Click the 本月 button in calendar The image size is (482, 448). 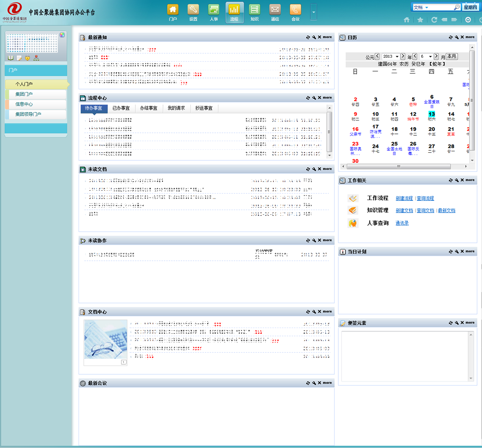tap(452, 56)
